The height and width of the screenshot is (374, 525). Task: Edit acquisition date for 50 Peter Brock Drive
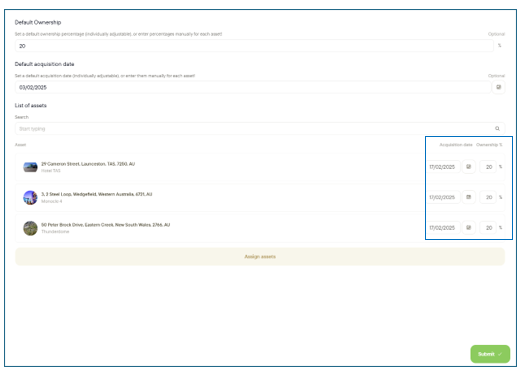pos(443,228)
